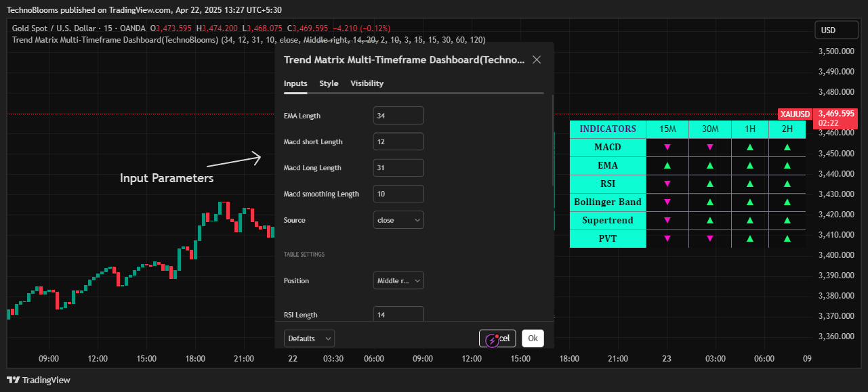Image resolution: width=868 pixels, height=392 pixels.
Task: Click the EMA 2H up arrow
Action: [787, 165]
